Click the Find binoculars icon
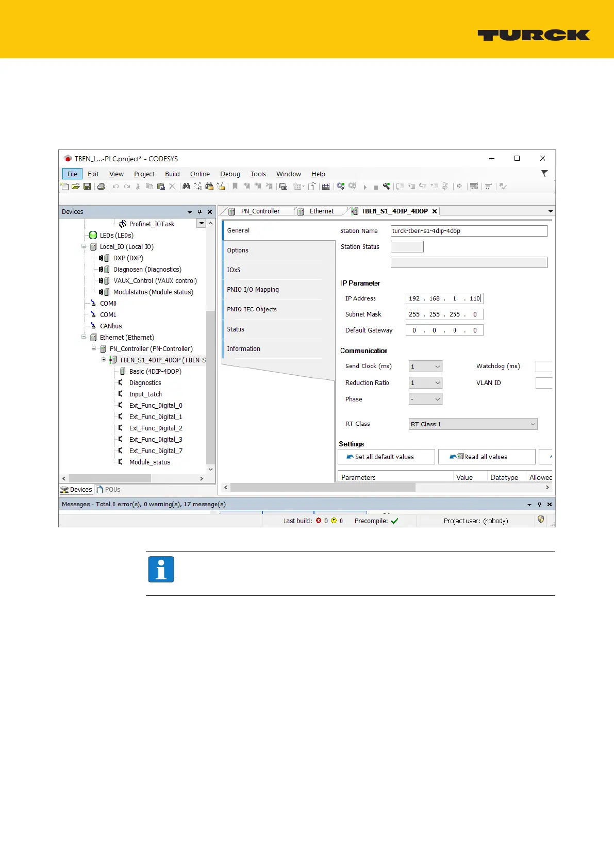This screenshot has width=614, height=868. pyautogui.click(x=187, y=187)
